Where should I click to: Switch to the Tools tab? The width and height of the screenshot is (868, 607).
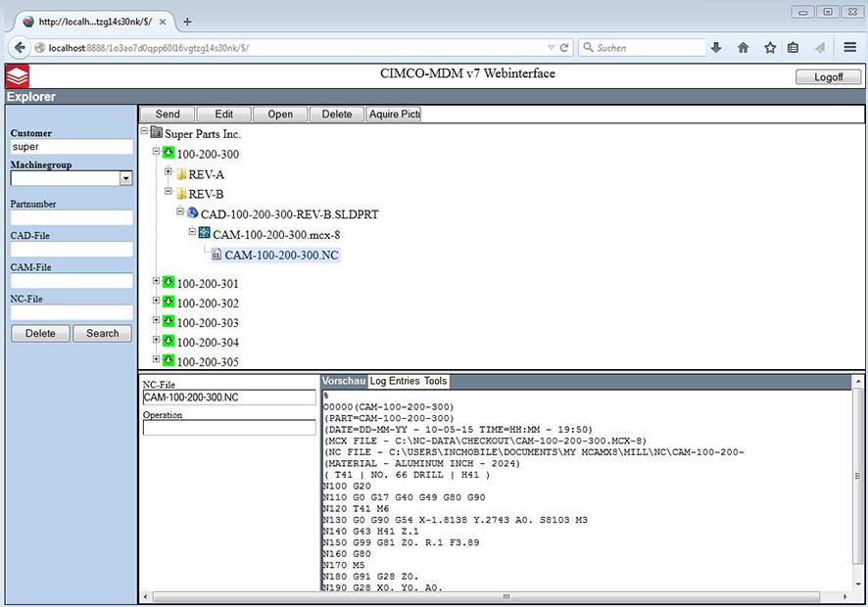pyautogui.click(x=436, y=381)
